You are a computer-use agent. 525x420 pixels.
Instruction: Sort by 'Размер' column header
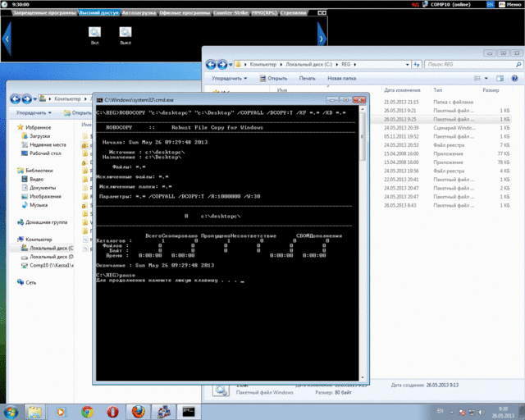pos(491,90)
